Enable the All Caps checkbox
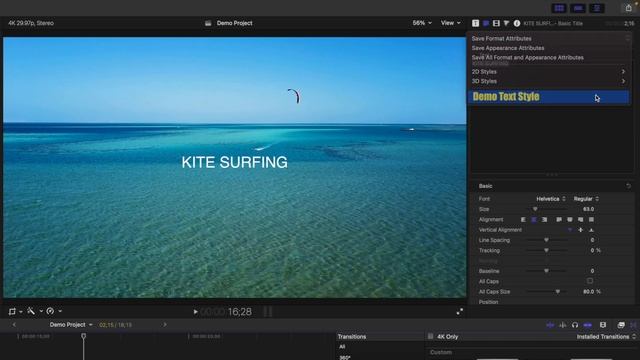 (x=590, y=281)
